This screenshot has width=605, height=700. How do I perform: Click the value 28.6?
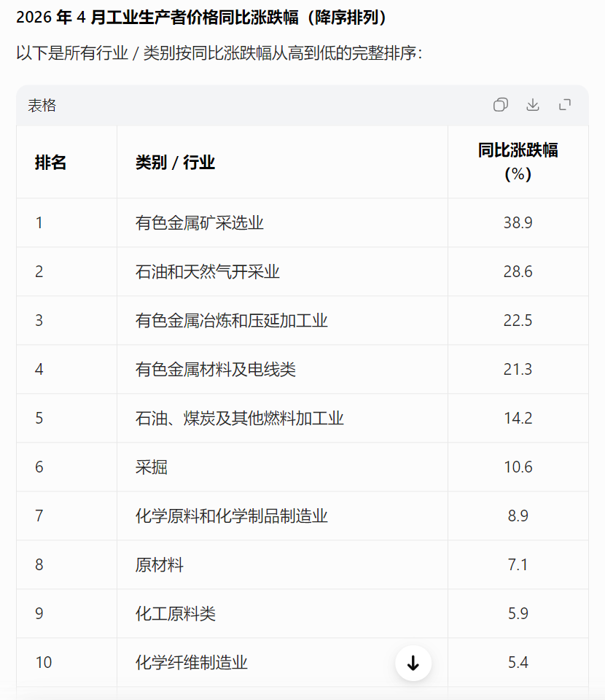(x=518, y=271)
